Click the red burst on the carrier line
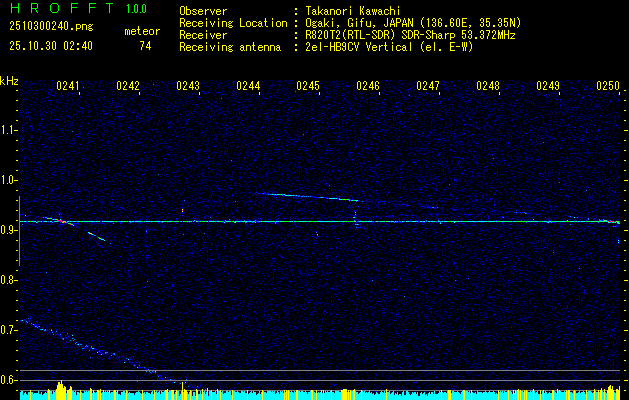The height and width of the screenshot is (400, 629). pos(60,220)
